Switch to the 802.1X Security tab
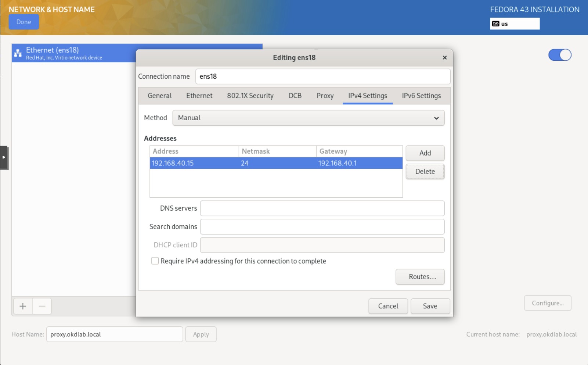 click(x=250, y=96)
